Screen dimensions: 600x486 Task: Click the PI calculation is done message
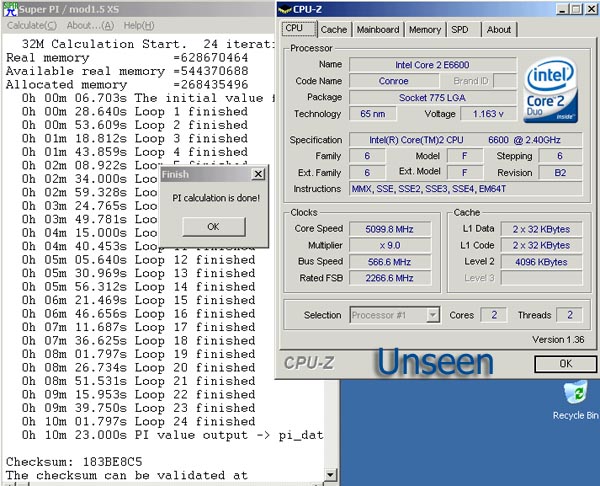click(x=216, y=198)
